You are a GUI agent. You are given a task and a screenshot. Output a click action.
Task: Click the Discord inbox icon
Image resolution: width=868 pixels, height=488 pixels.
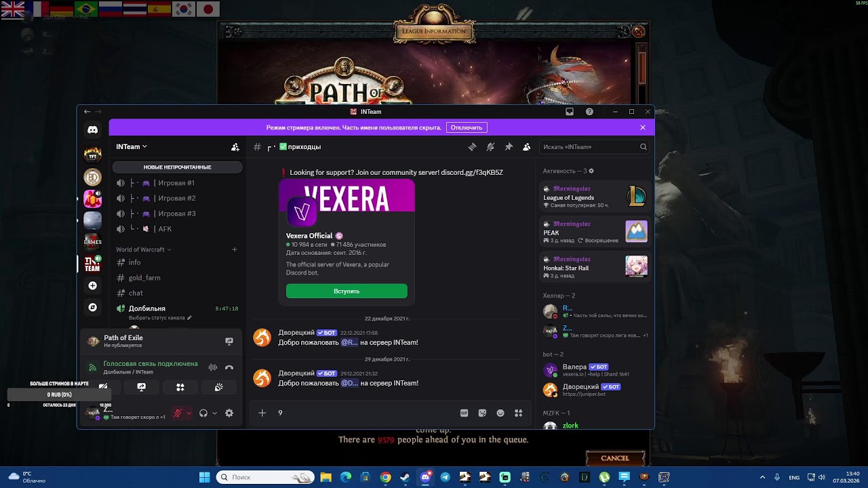(x=570, y=112)
